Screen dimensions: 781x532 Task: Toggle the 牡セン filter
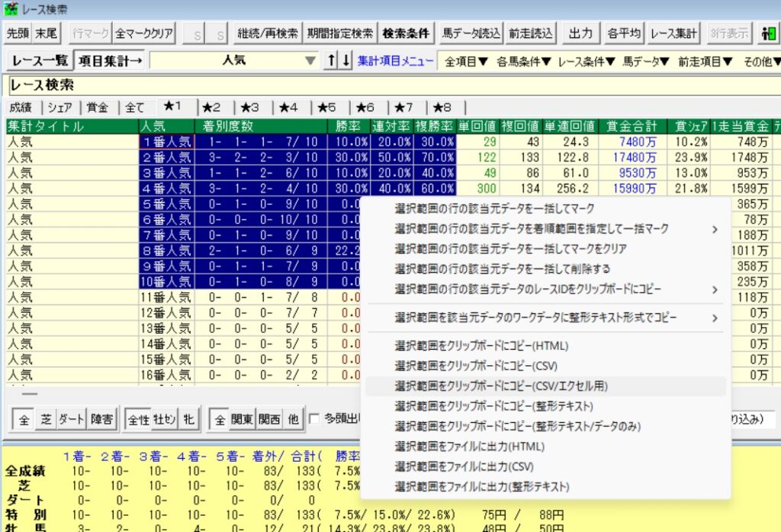click(165, 419)
